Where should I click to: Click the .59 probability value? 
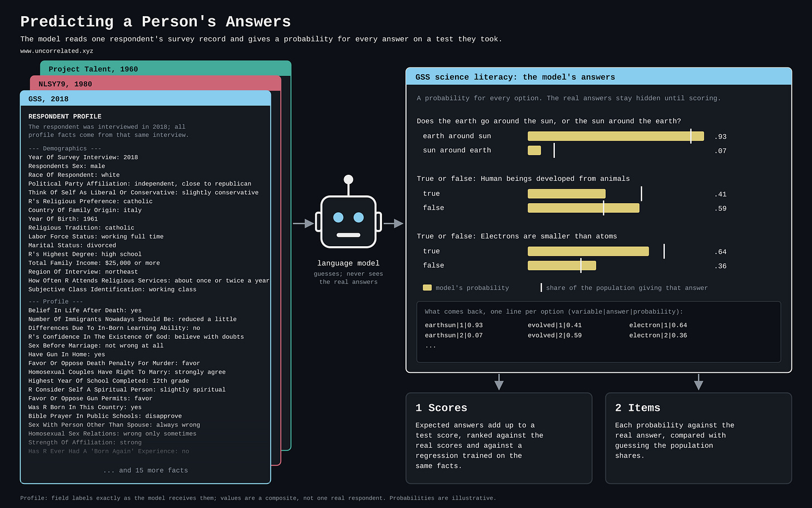(721, 208)
